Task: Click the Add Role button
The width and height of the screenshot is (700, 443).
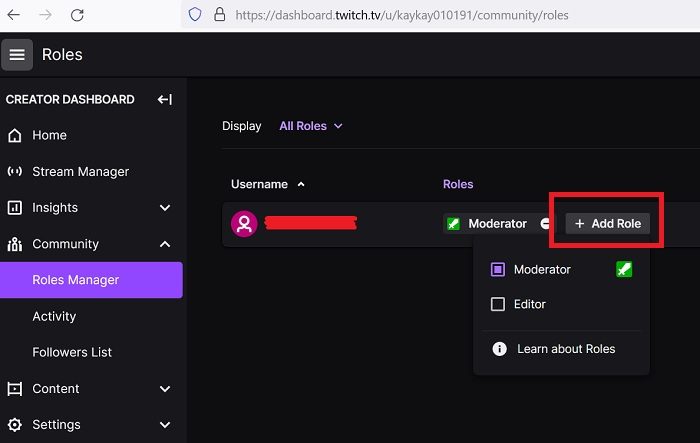Action: (608, 223)
